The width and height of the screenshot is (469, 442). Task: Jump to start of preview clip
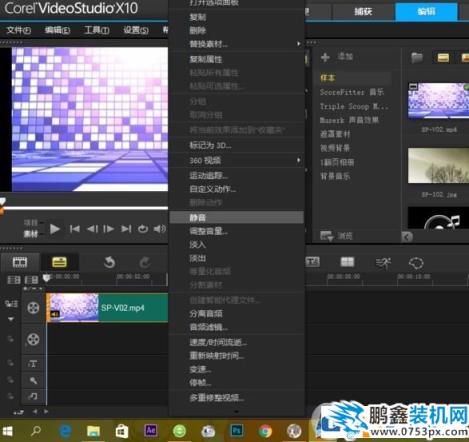[75, 229]
